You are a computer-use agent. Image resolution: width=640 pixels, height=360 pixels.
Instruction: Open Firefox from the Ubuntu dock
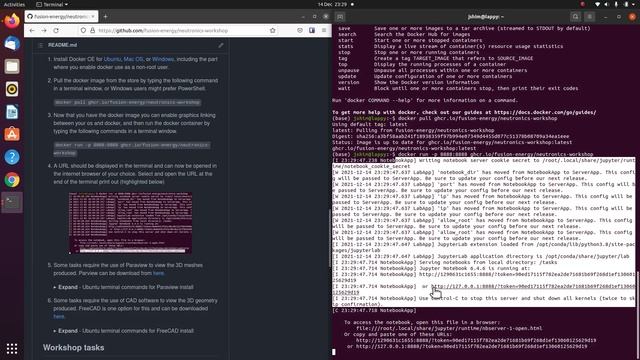(x=12, y=20)
